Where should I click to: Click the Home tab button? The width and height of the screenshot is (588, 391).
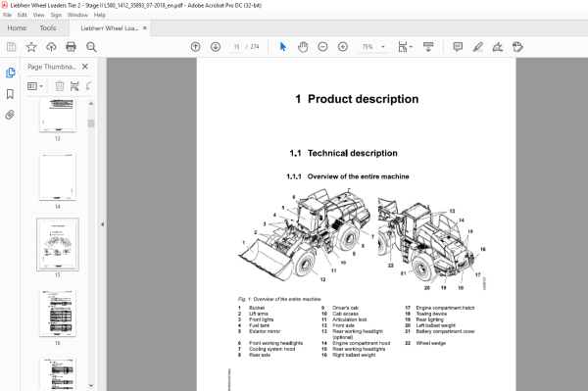click(x=17, y=28)
